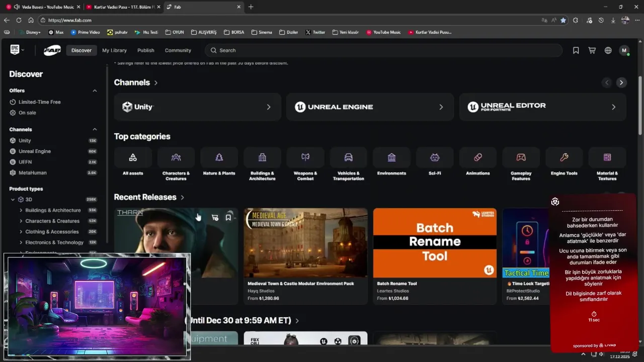Click the Fab logo

pyautogui.click(x=52, y=50)
